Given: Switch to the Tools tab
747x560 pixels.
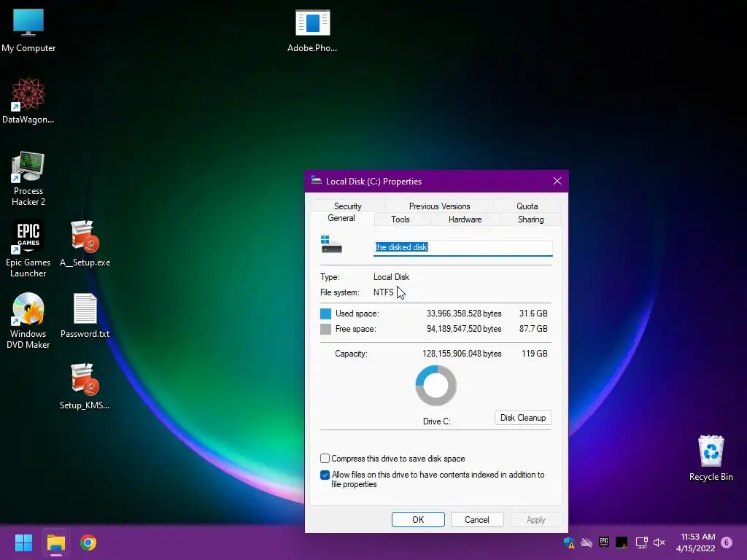Looking at the screenshot, I should 400,219.
